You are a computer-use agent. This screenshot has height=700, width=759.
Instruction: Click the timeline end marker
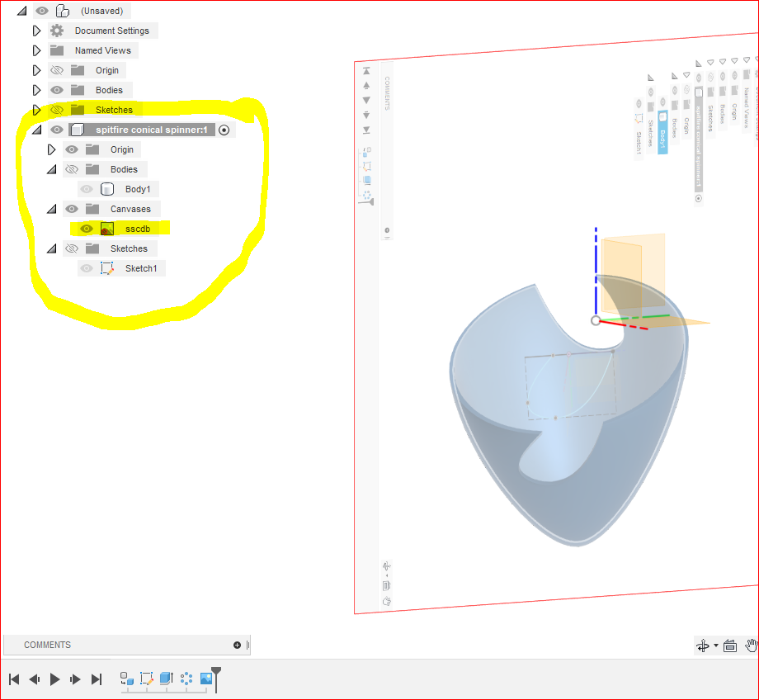pyautogui.click(x=216, y=679)
